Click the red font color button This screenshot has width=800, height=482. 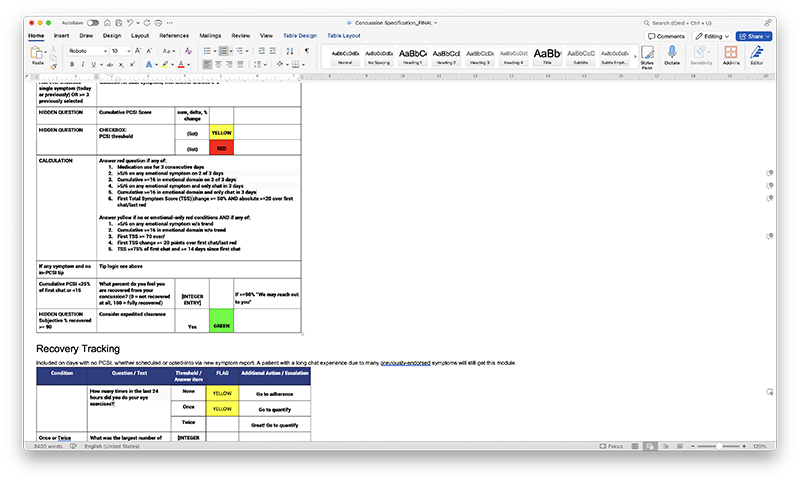[x=181, y=65]
